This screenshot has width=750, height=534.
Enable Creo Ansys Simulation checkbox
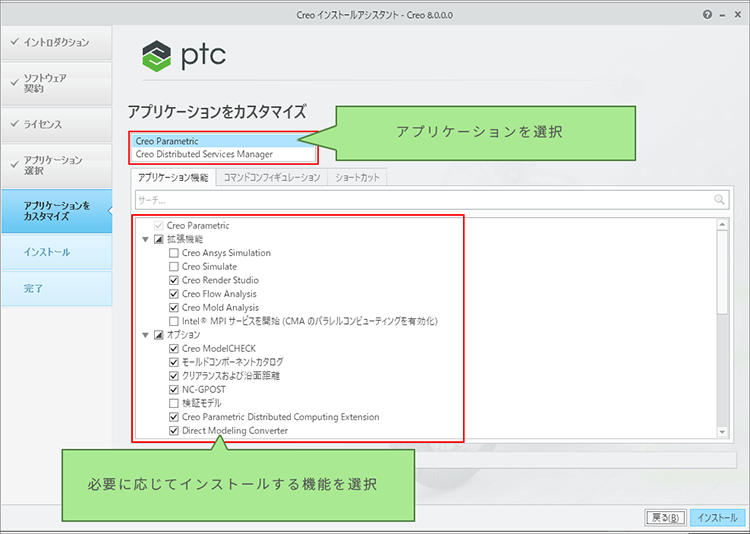(174, 253)
